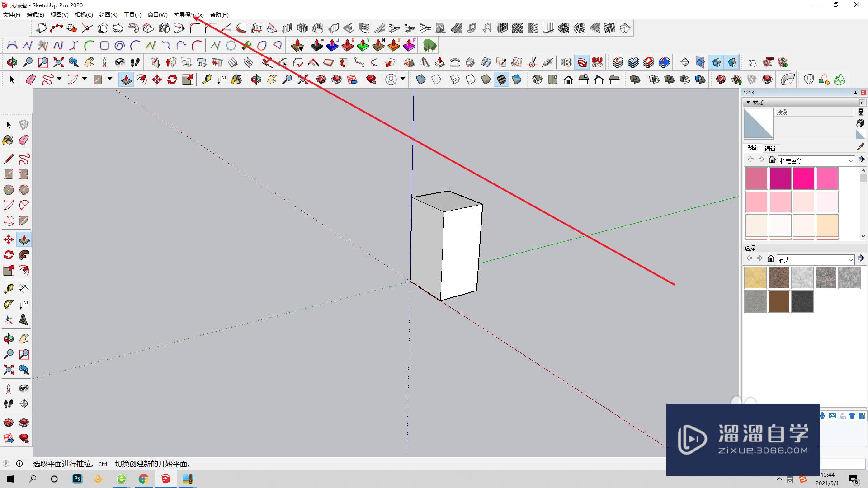This screenshot has width=868, height=488.
Task: Switch to the 编辑 tab in materials
Action: tap(770, 148)
